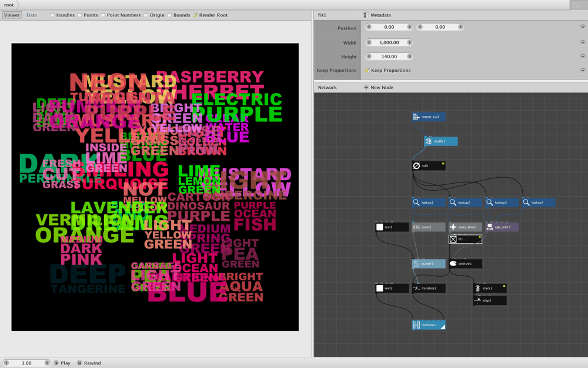Select the lookup1 node
This screenshot has height=368, width=588.
429,203
